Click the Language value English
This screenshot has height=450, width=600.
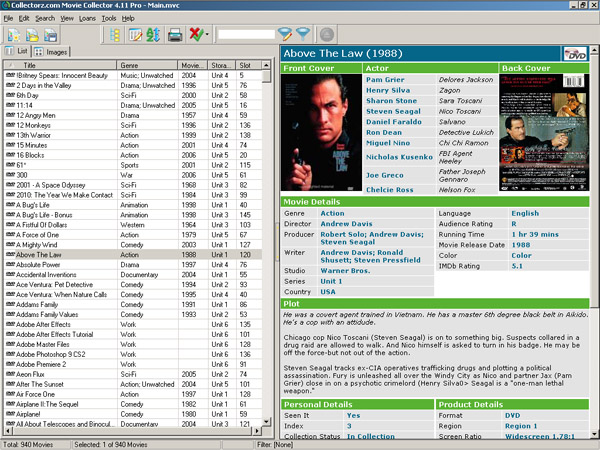525,213
